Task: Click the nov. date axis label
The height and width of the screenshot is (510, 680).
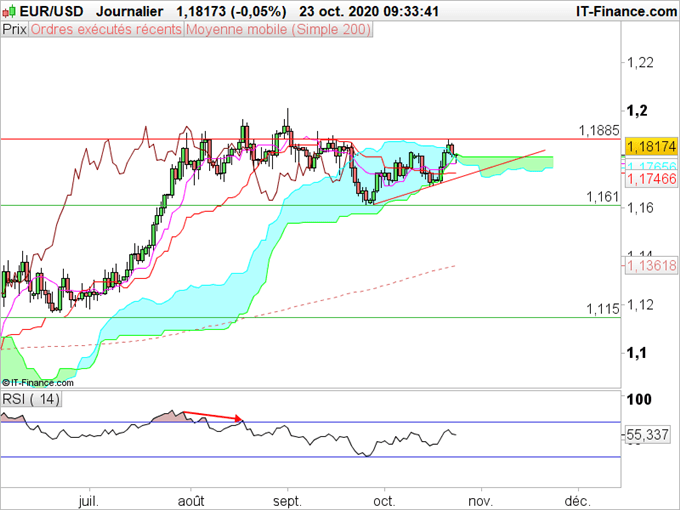Action: coord(481,501)
